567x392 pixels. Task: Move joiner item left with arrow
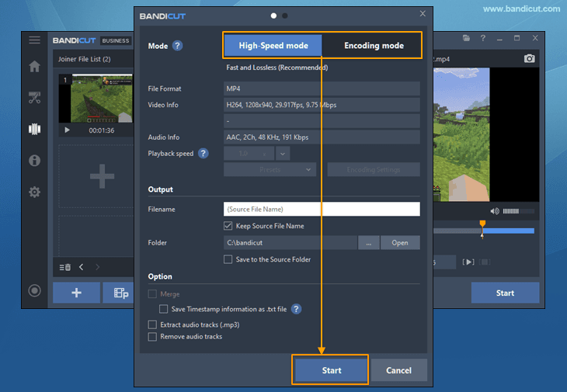pos(82,267)
